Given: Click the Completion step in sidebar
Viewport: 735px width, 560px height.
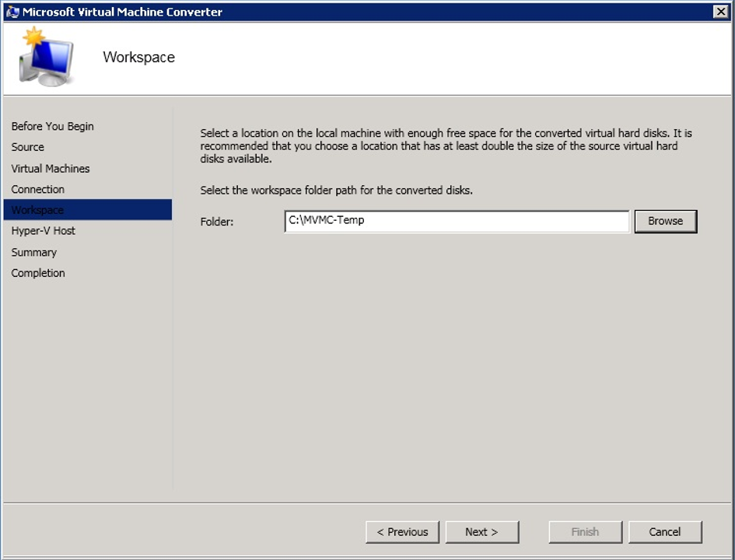Looking at the screenshot, I should tap(38, 273).
